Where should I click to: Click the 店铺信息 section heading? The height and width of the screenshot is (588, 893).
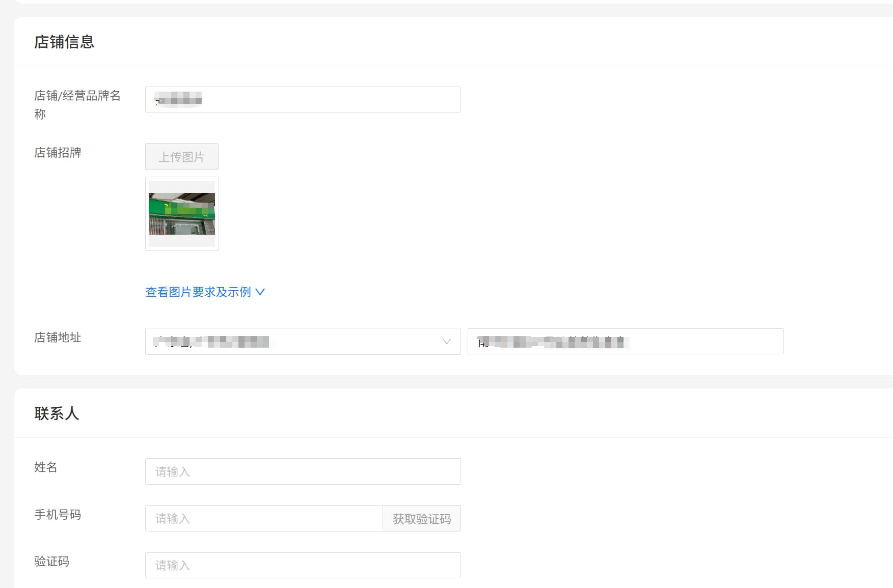(x=64, y=42)
